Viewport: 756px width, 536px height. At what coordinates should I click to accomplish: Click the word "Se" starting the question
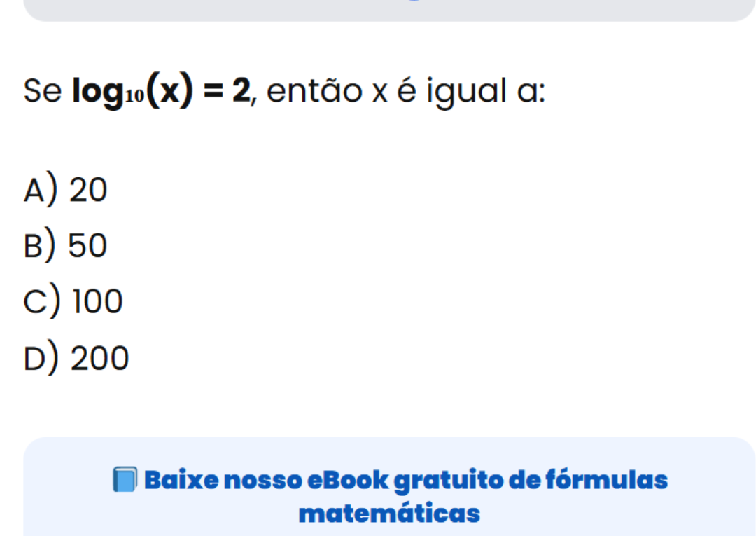coord(42,92)
